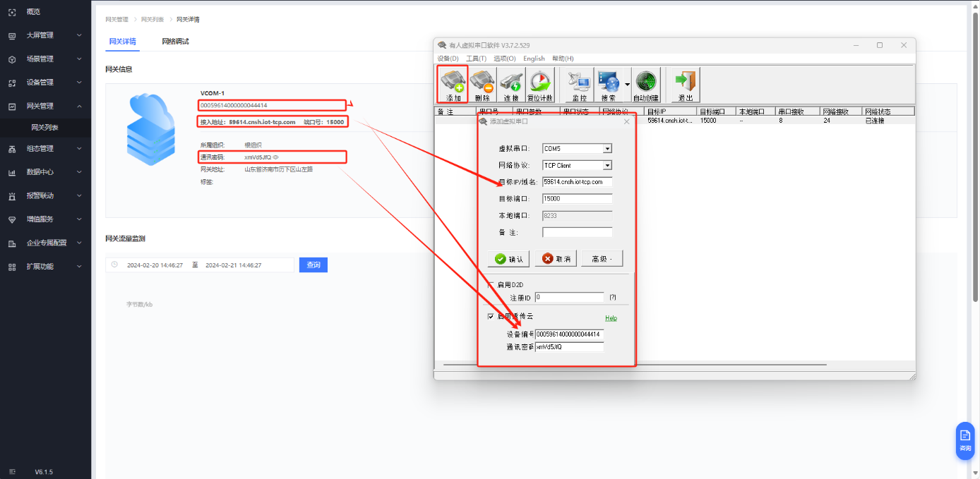980x479 pixels.
Task: Click the 网关列表 breadcrumb link
Action: click(x=153, y=19)
